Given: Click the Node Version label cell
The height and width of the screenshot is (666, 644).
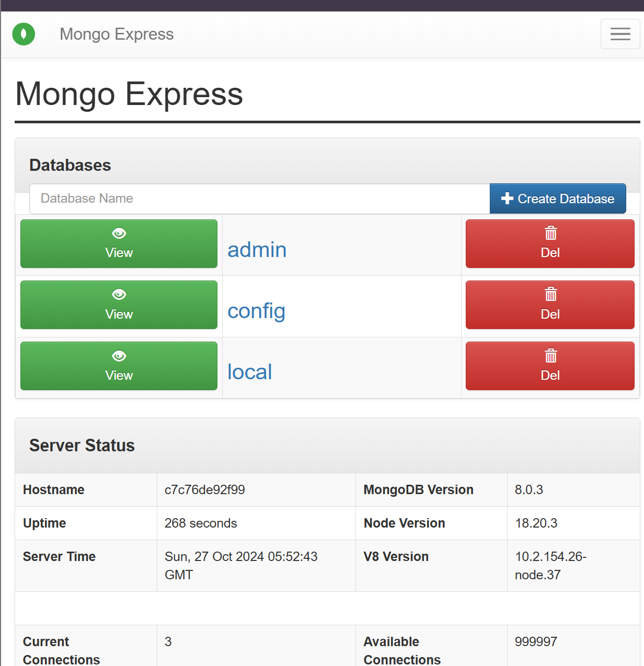Looking at the screenshot, I should point(431,523).
